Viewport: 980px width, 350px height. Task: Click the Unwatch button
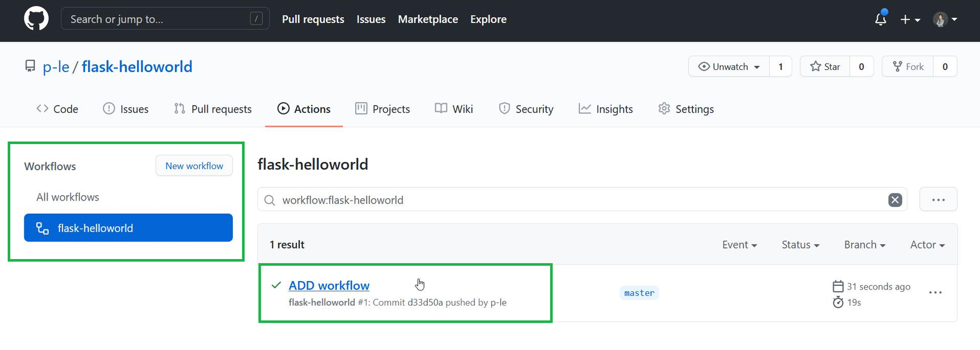729,66
